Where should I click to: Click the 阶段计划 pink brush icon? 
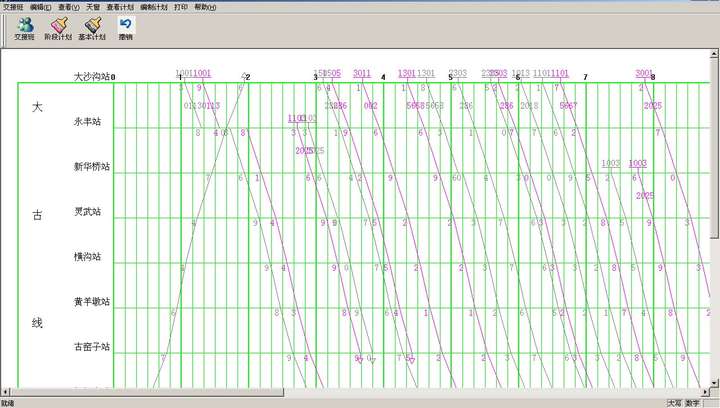click(58, 29)
